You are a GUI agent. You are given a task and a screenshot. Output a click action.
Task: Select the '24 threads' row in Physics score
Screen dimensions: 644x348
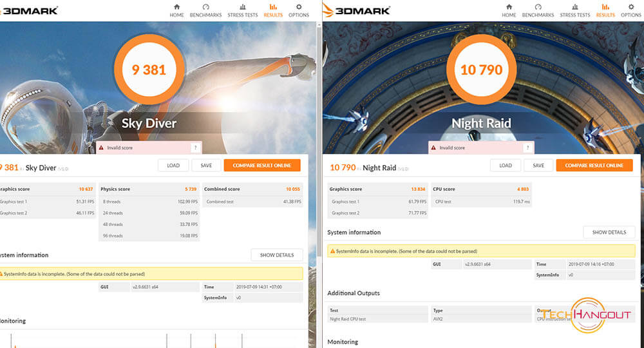click(149, 213)
